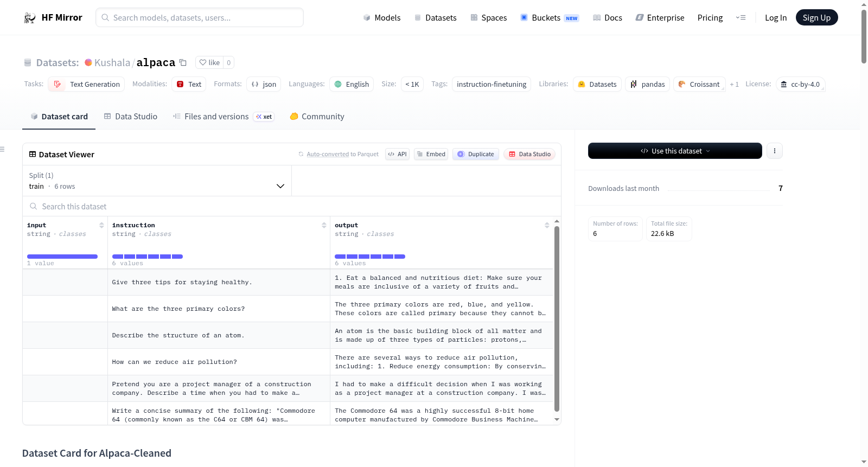Image resolution: width=868 pixels, height=467 pixels.
Task: Open Buckets in the top navigation
Action: pos(550,17)
